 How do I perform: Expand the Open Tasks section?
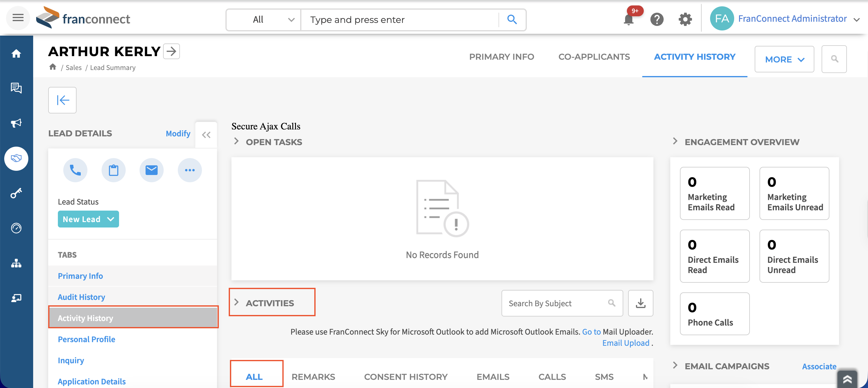coord(237,142)
